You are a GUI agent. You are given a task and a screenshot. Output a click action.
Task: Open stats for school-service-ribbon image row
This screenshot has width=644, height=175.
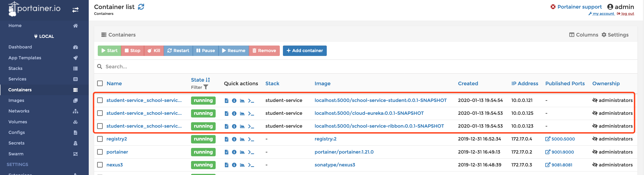click(x=242, y=126)
